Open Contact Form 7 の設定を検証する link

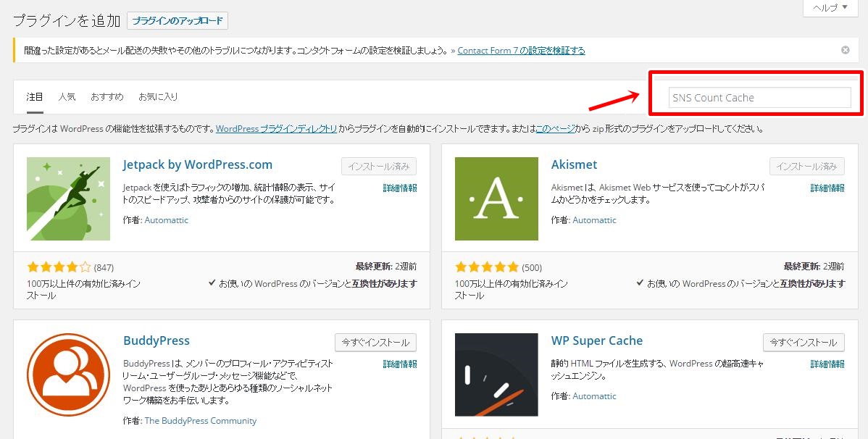522,51
